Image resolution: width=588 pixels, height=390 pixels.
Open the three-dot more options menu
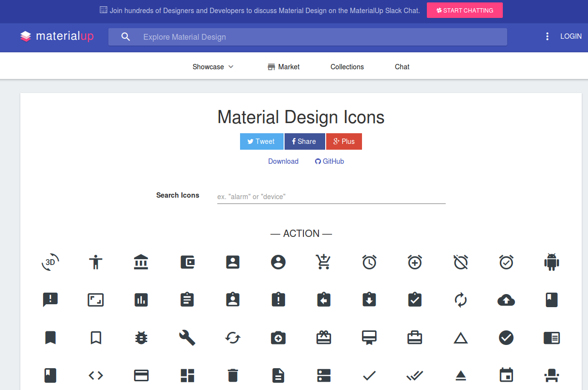547,36
